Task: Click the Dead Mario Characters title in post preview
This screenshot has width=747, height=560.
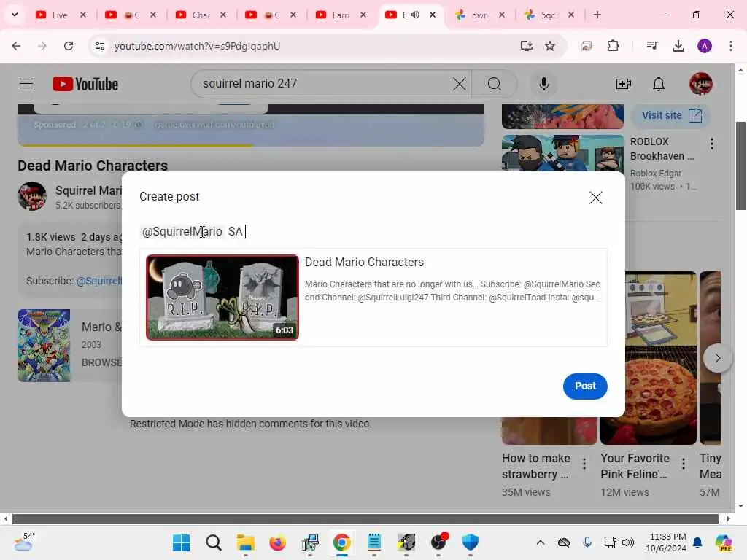Action: pyautogui.click(x=364, y=262)
